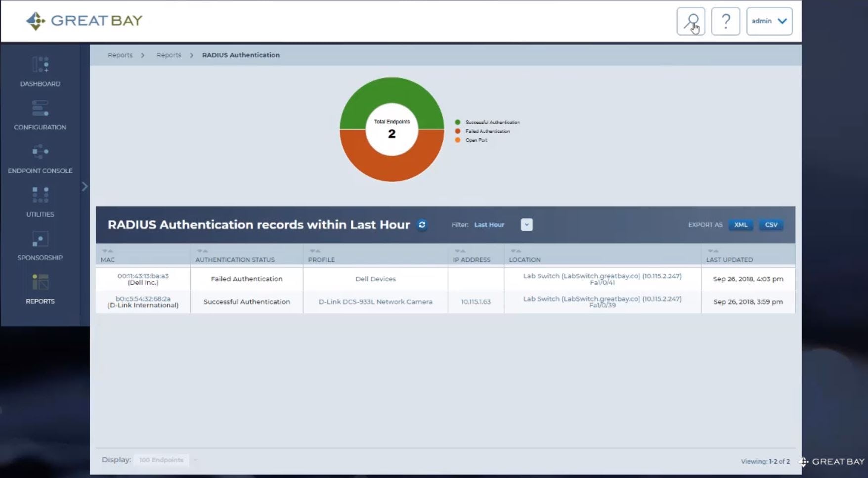Screen dimensions: 868x478
Task: Sort the Last Updated column
Action: click(x=712, y=251)
